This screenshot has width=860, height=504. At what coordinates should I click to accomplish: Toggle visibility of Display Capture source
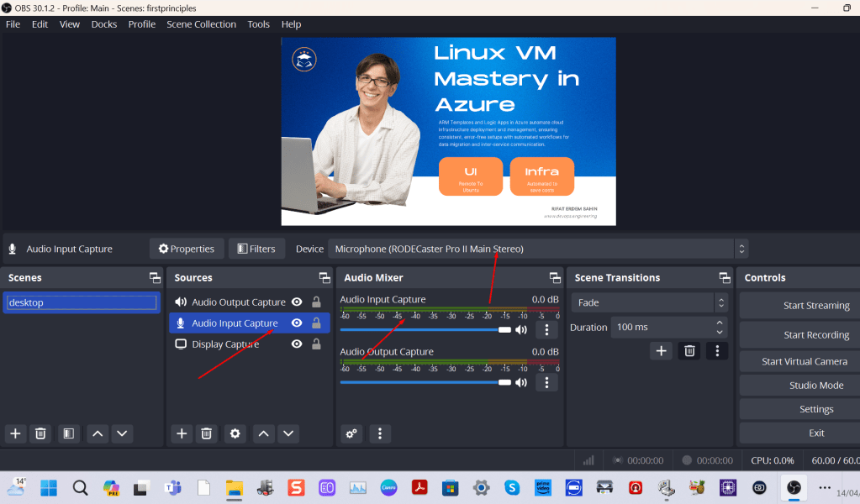pos(297,344)
